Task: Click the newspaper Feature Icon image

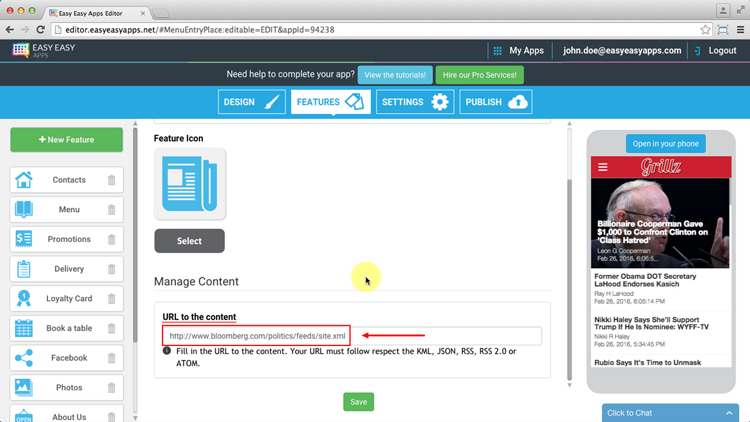Action: 190,184
